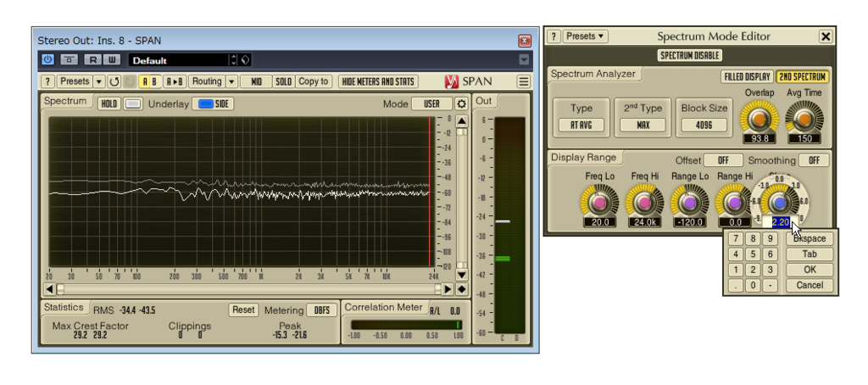Toggle the HOLD spectrum button

pos(109,103)
